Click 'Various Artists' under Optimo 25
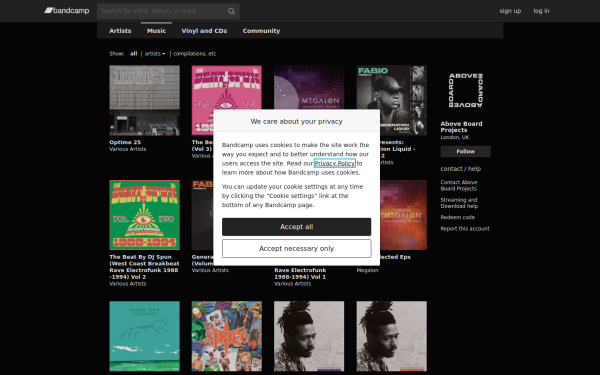 [127, 149]
